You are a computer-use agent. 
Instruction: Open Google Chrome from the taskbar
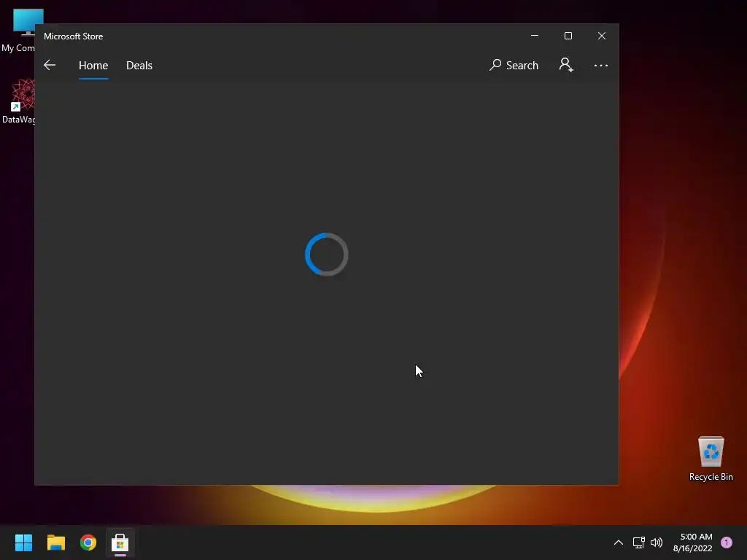[88, 542]
